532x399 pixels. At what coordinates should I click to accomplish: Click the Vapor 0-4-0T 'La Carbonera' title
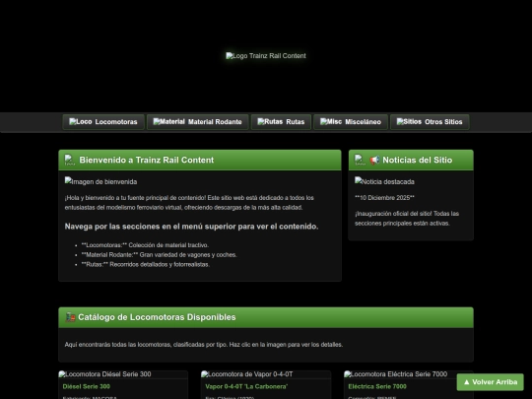pyautogui.click(x=246, y=386)
